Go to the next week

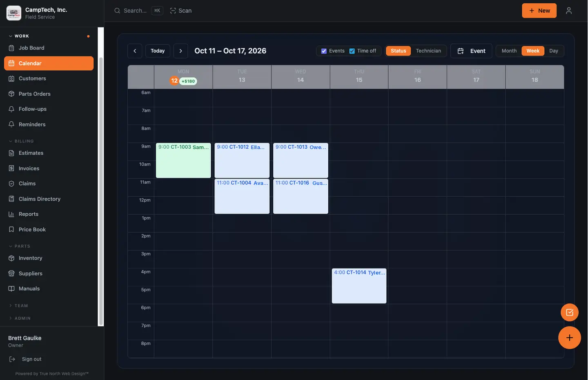point(181,51)
